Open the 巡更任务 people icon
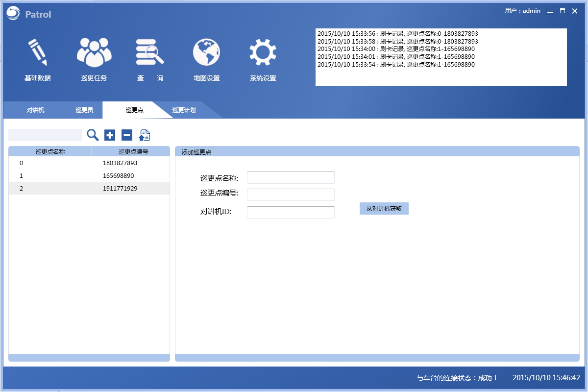Viewport: 588px width, 392px height. coord(94,53)
